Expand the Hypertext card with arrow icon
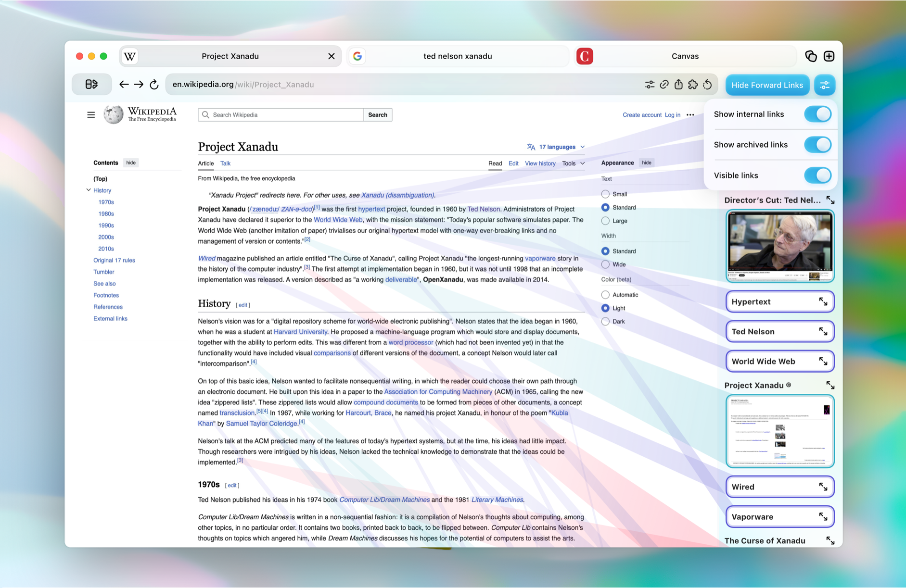This screenshot has height=588, width=906. click(823, 302)
